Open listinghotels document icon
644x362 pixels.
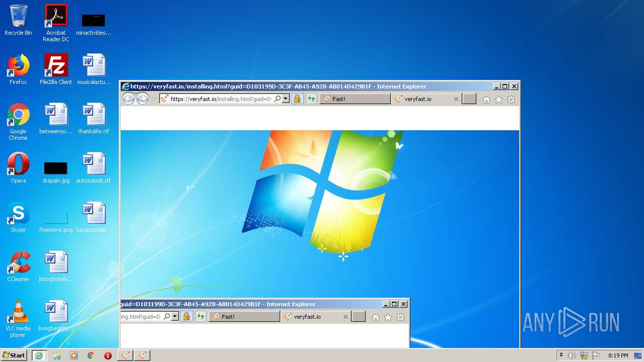click(x=56, y=266)
